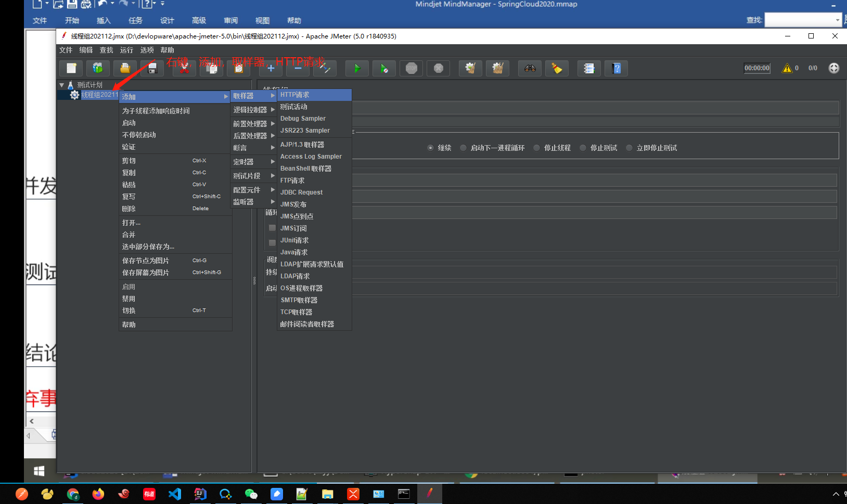The width and height of the screenshot is (847, 504).
Task: Click 删除 in the context menu
Action: (175, 209)
